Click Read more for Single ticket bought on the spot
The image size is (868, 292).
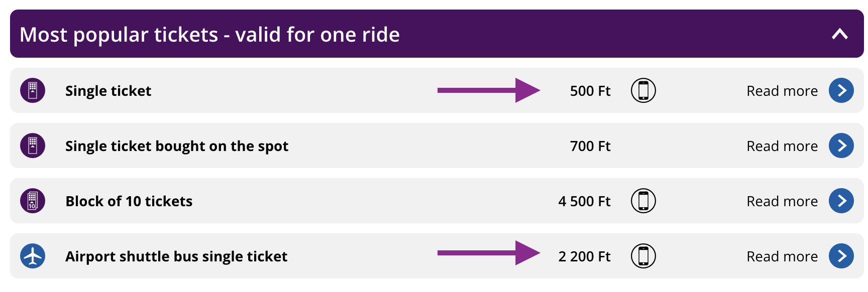[782, 146]
